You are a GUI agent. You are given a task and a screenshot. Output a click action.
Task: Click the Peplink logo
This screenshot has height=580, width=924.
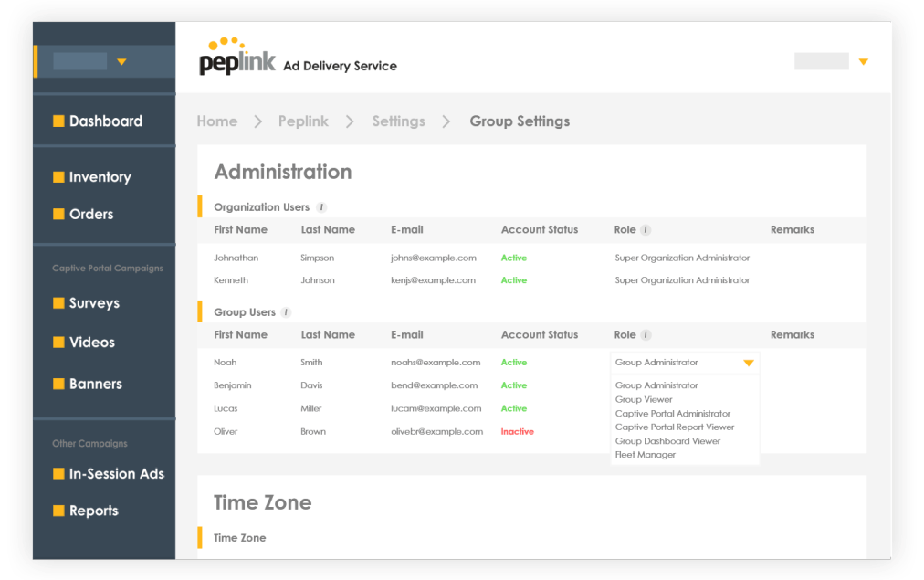(x=236, y=57)
